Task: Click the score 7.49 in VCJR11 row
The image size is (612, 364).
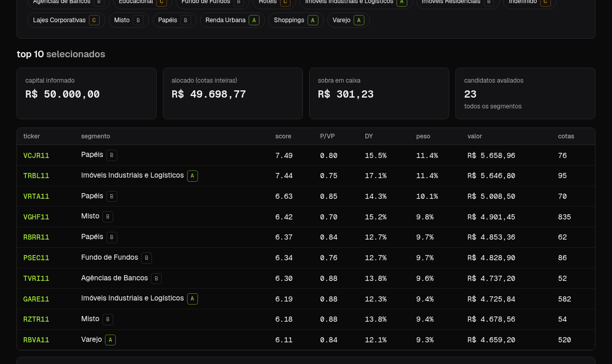Action: coord(284,155)
